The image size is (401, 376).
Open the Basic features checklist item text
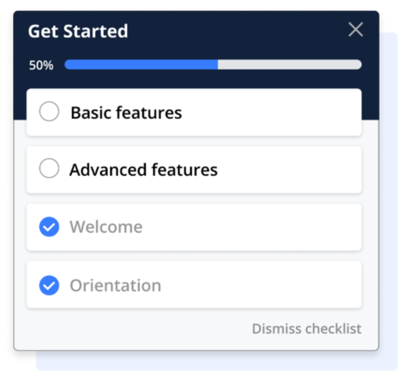[126, 112]
